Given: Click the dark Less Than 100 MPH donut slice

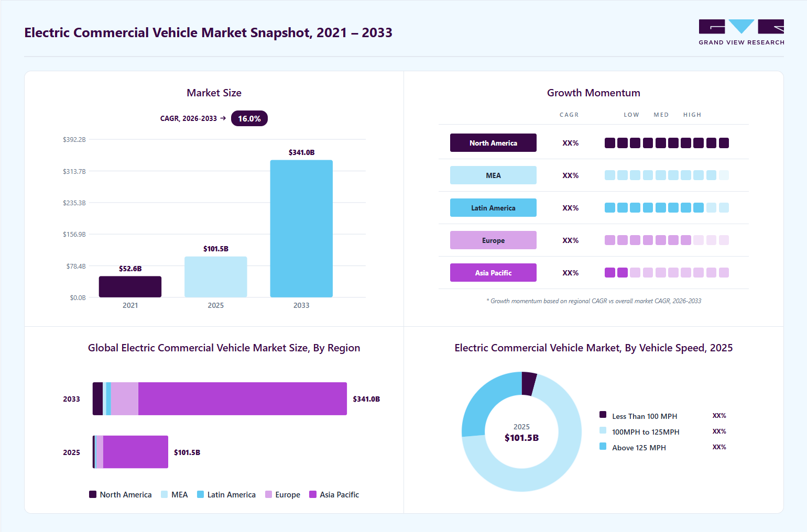Looking at the screenshot, I should click(528, 384).
